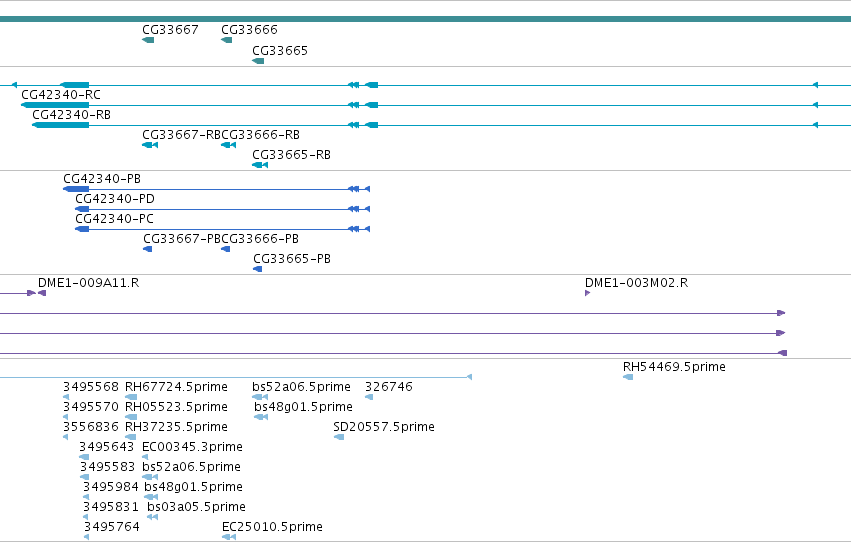Click the CG33666-PB protein label
Image resolution: width=851 pixels, height=542 pixels.
point(260,239)
